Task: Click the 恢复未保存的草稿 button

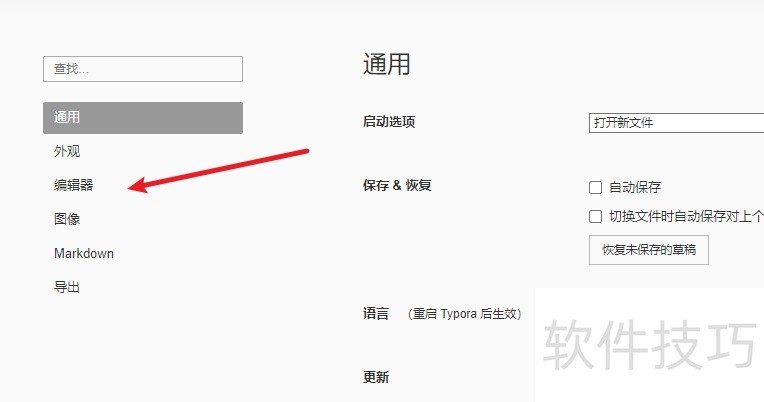Action: [649, 250]
